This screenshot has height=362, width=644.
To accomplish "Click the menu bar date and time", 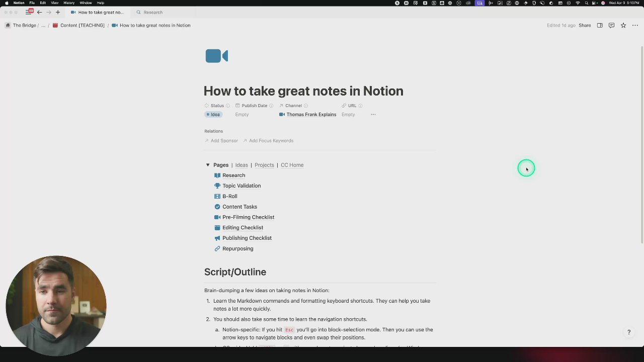I will pyautogui.click(x=624, y=3).
